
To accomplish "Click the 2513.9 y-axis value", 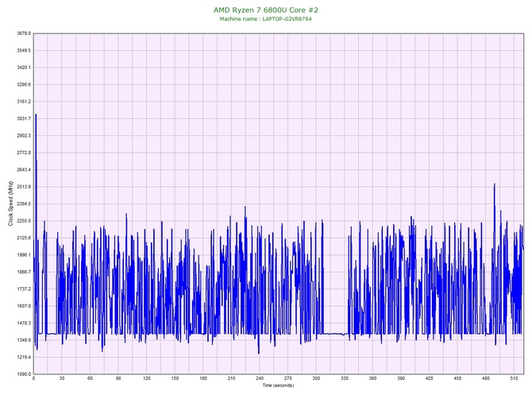I will pyautogui.click(x=24, y=187).
